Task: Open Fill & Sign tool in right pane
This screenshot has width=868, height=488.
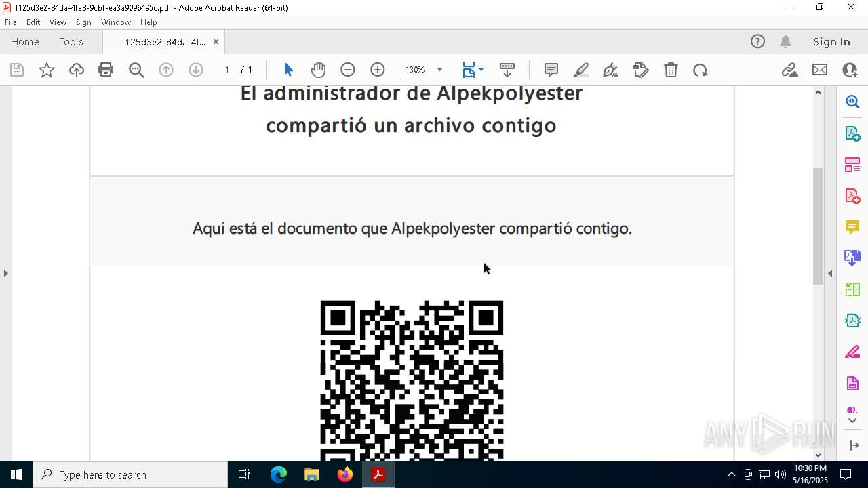Action: point(852,352)
